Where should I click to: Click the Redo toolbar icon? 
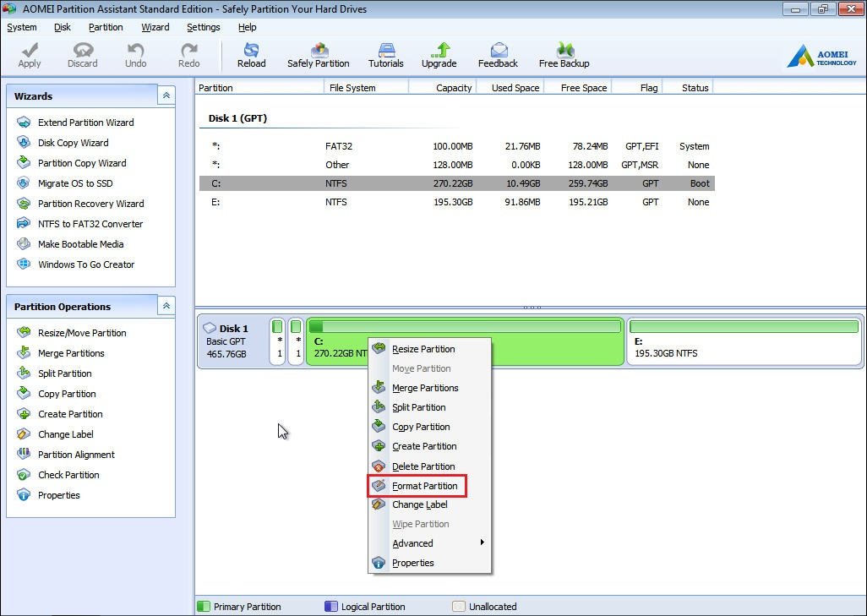pyautogui.click(x=188, y=55)
